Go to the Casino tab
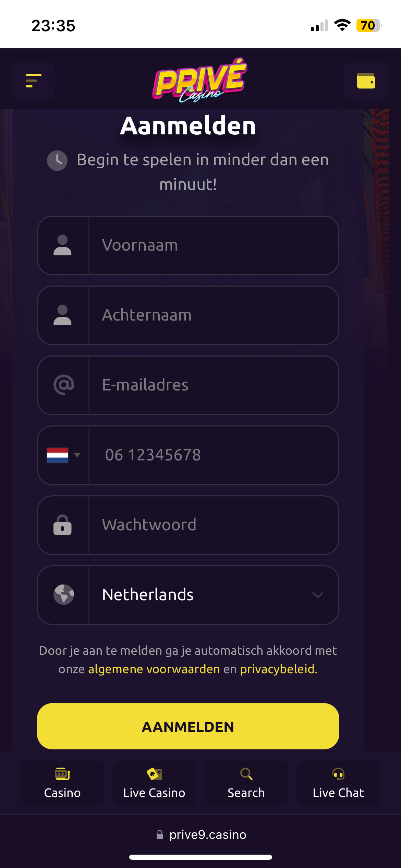Viewport: 401px width, 868px height. 62,784
